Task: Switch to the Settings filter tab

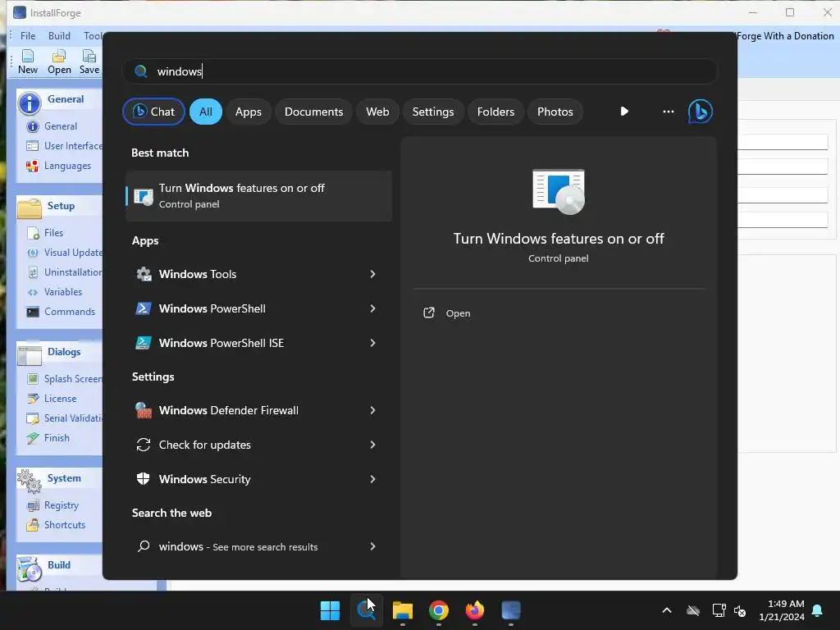Action: (433, 112)
